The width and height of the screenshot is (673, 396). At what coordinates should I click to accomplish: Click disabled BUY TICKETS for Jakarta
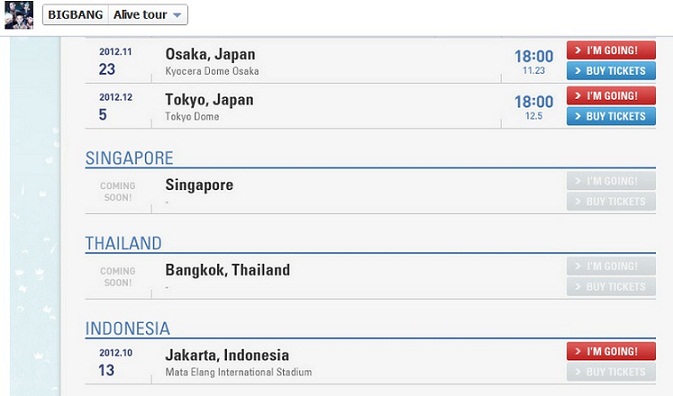611,372
